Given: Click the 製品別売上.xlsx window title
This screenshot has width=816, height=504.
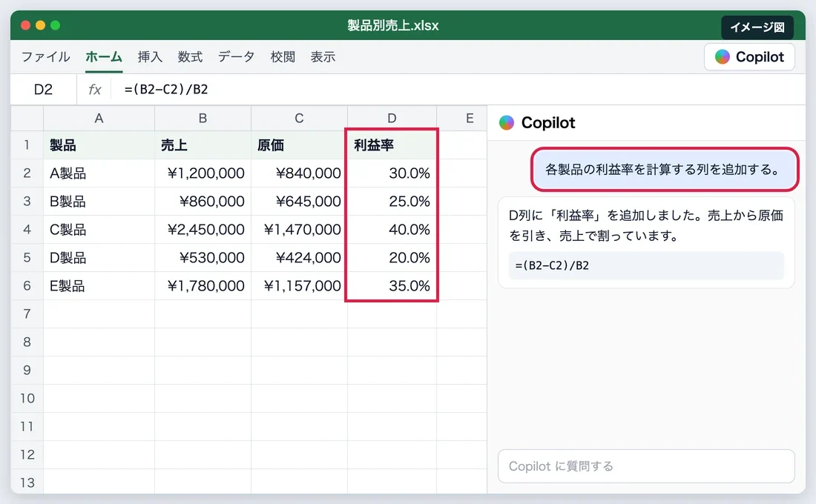Looking at the screenshot, I should 393,25.
